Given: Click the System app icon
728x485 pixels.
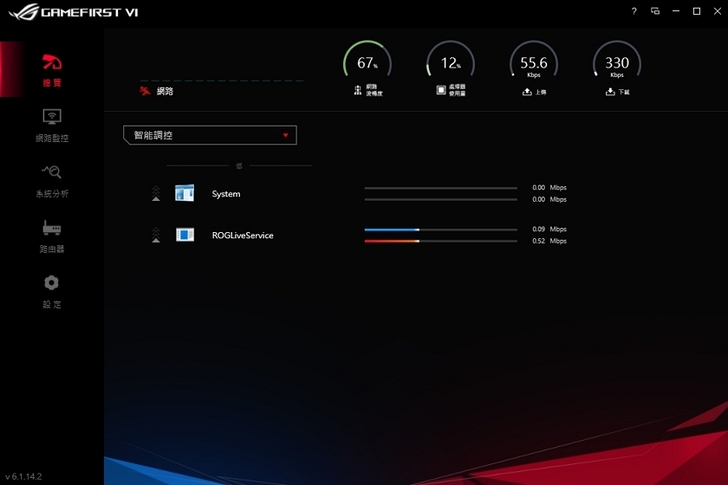Looking at the screenshot, I should [x=184, y=194].
